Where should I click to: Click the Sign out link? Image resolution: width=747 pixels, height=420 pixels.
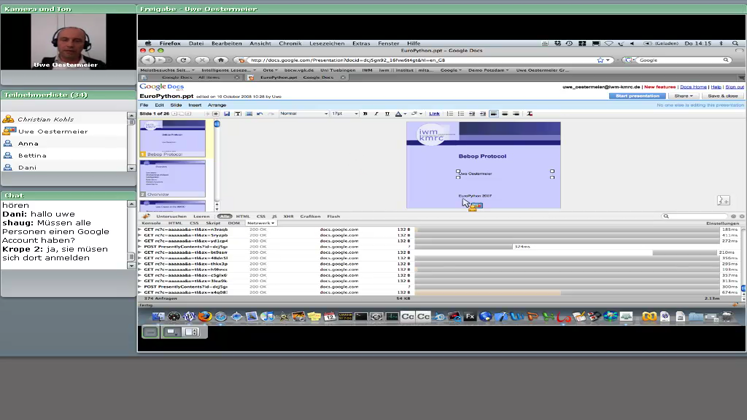(x=734, y=87)
